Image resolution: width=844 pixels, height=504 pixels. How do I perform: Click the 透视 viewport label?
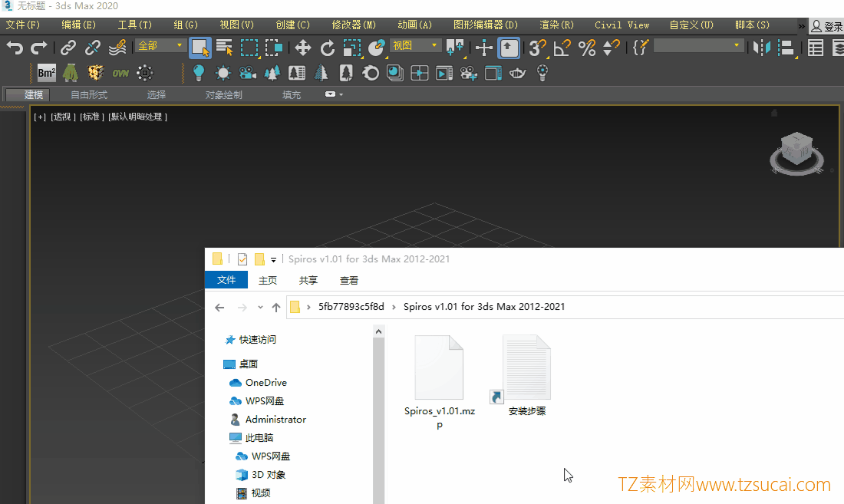coord(63,117)
